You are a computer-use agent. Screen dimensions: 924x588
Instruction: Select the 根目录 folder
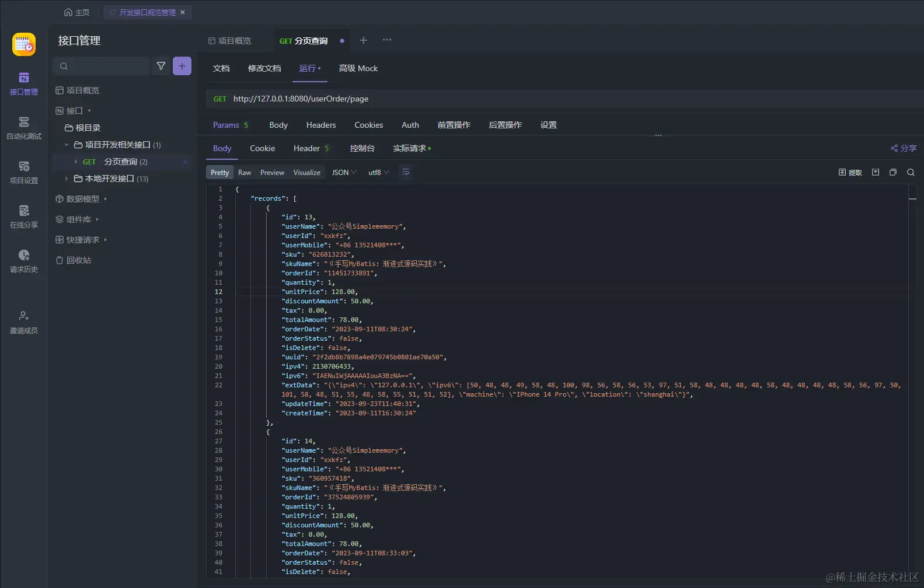[x=83, y=128]
